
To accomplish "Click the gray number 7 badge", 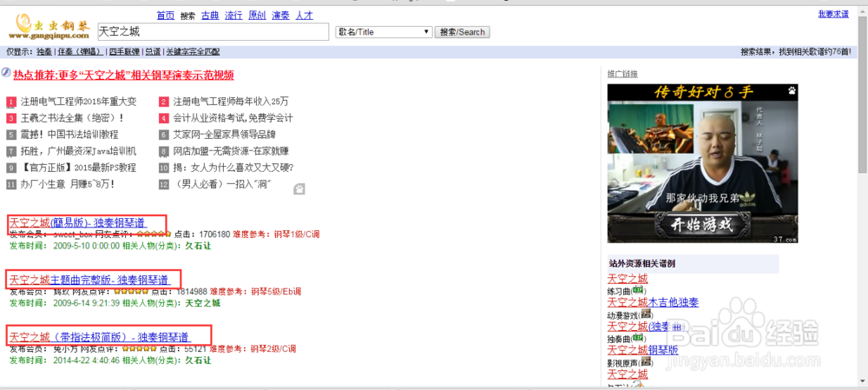I will (x=11, y=152).
